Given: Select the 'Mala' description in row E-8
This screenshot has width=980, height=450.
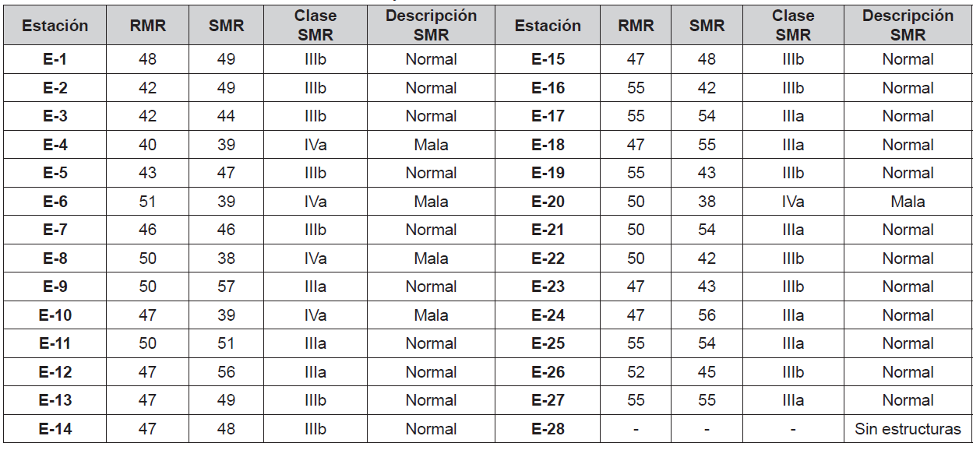Looking at the screenshot, I should pyautogui.click(x=431, y=258).
